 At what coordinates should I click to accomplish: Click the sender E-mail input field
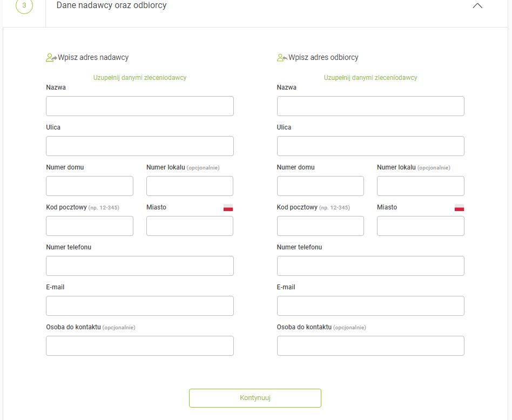click(x=140, y=306)
